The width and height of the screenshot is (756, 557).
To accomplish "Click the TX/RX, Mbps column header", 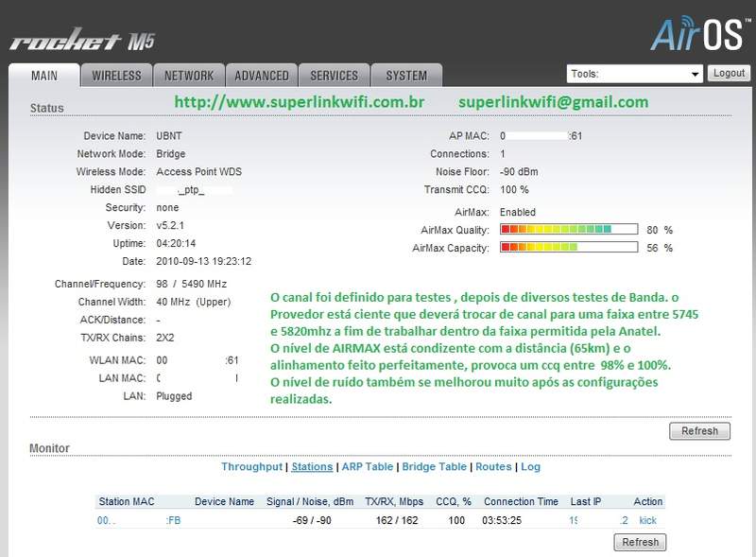I will (394, 501).
